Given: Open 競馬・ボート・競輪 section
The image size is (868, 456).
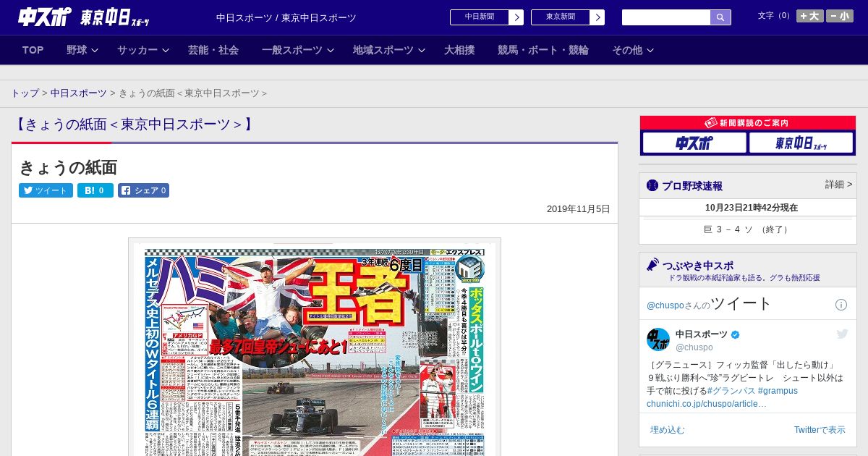Looking at the screenshot, I should pyautogui.click(x=543, y=50).
